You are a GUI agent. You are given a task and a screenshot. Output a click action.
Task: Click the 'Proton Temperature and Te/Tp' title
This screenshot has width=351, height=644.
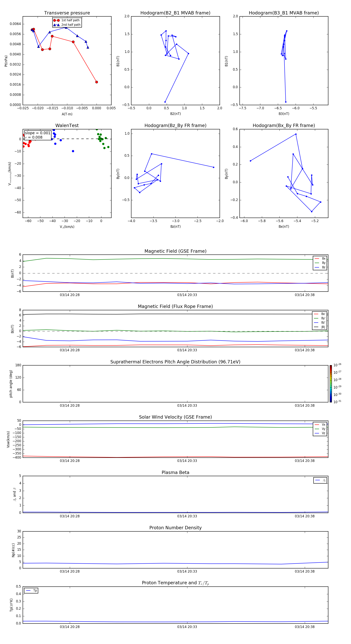click(x=175, y=583)
